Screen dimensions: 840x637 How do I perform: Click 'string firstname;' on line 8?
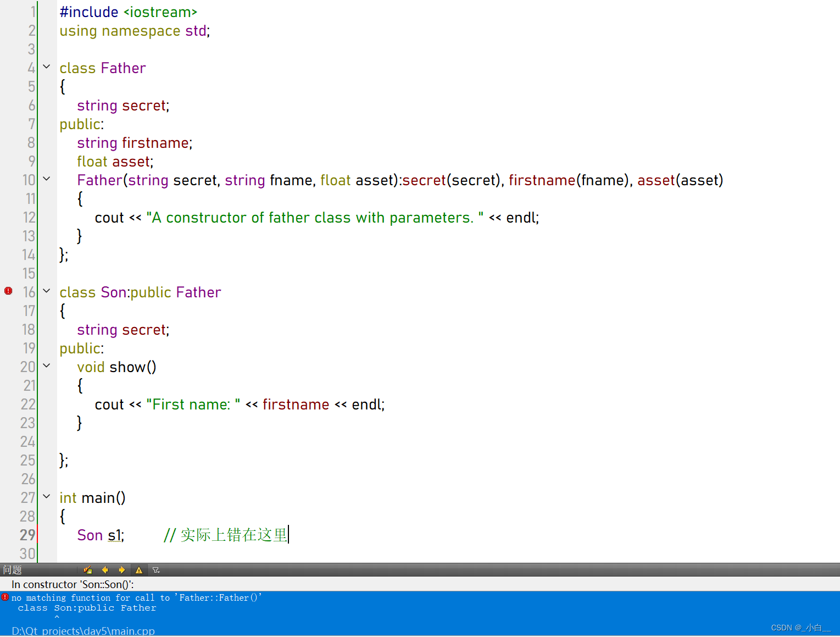[x=135, y=143]
